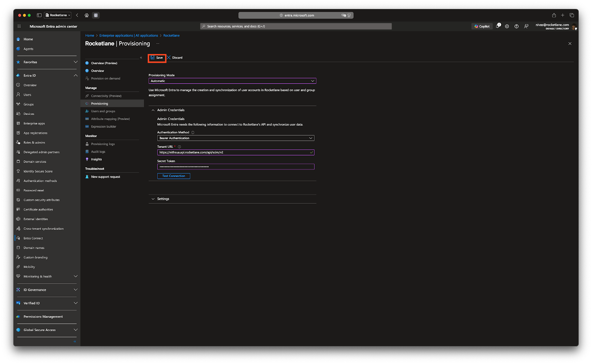Go to the Home breadcrumb link

click(x=90, y=35)
